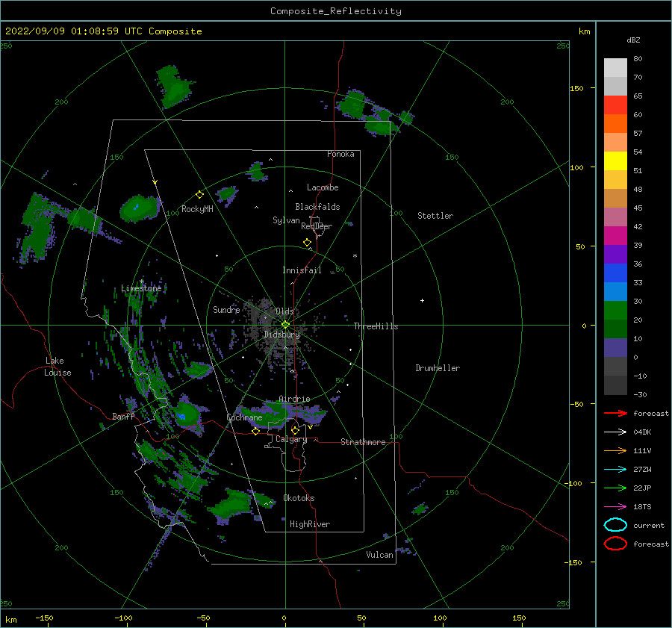This screenshot has height=628, width=672.
Task: Click the Ponoka town label
Action: [340, 154]
